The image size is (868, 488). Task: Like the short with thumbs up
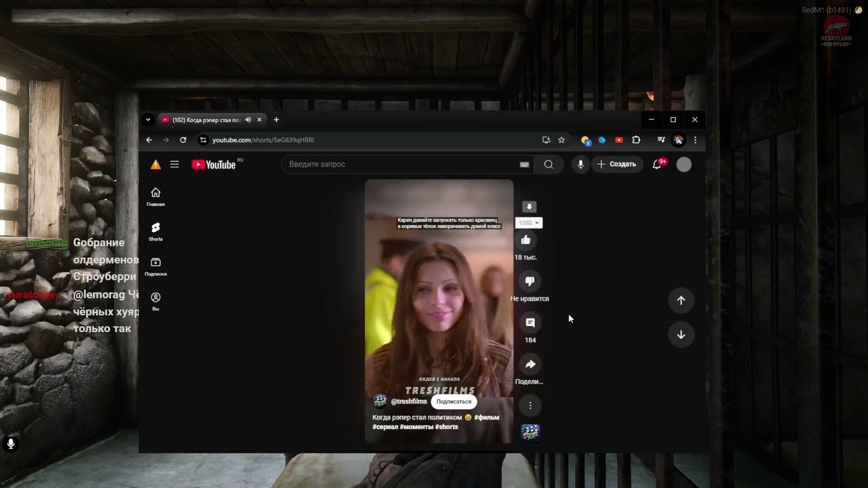[526, 240]
